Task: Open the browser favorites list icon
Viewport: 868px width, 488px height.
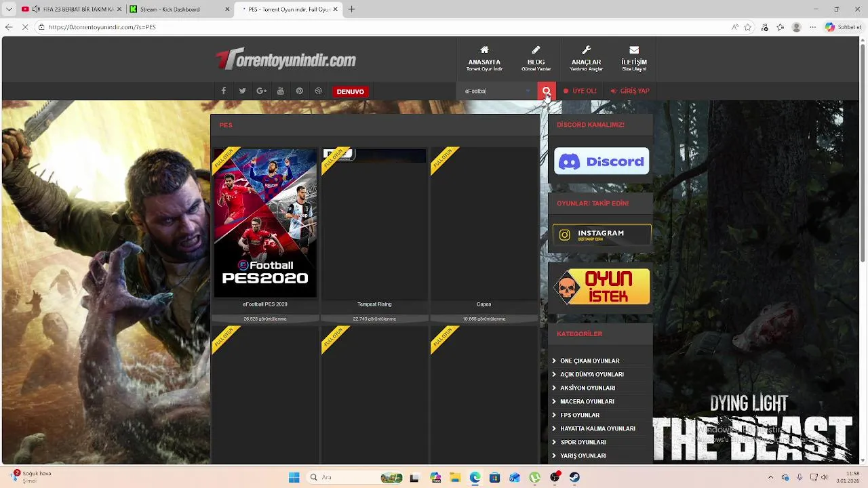Action: coord(781,27)
